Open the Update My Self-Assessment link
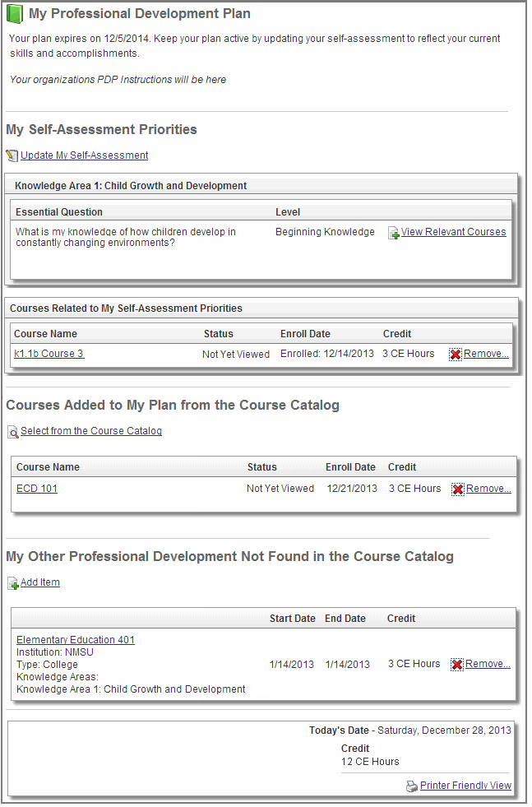 click(x=84, y=155)
